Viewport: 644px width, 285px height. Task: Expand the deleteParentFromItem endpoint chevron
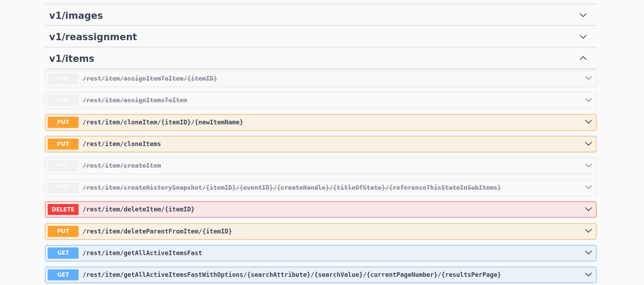pos(588,231)
